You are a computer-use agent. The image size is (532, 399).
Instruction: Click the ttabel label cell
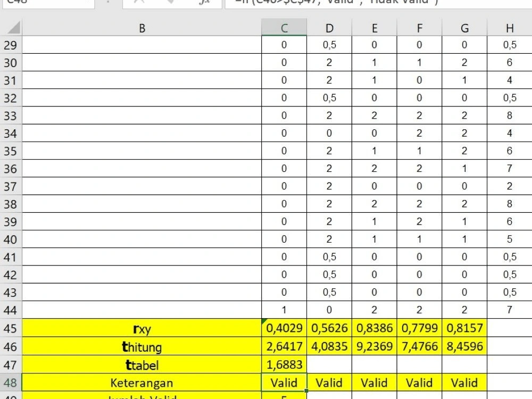(x=142, y=364)
